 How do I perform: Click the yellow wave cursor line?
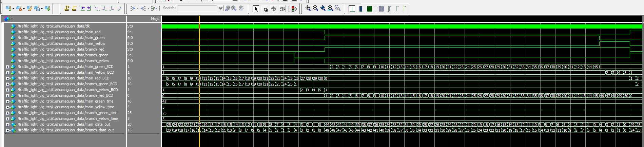199,81
